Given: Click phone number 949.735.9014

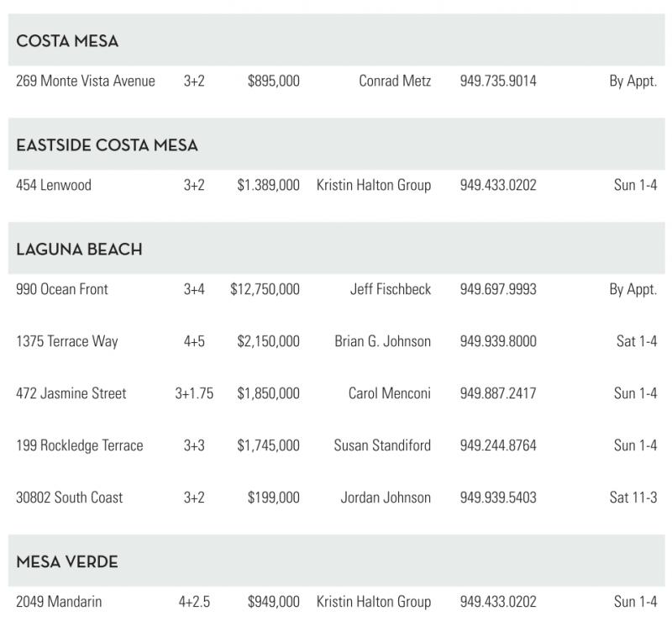Looking at the screenshot, I should coord(498,82).
